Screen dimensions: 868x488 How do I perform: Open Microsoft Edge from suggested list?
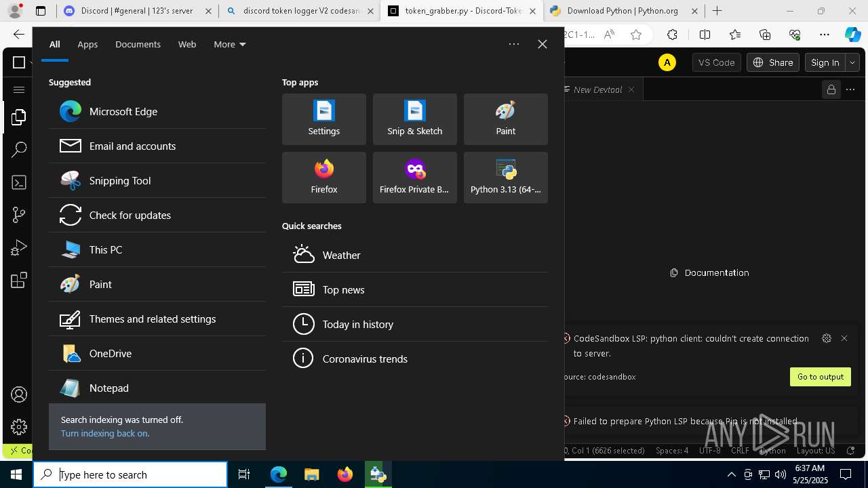pos(157,111)
